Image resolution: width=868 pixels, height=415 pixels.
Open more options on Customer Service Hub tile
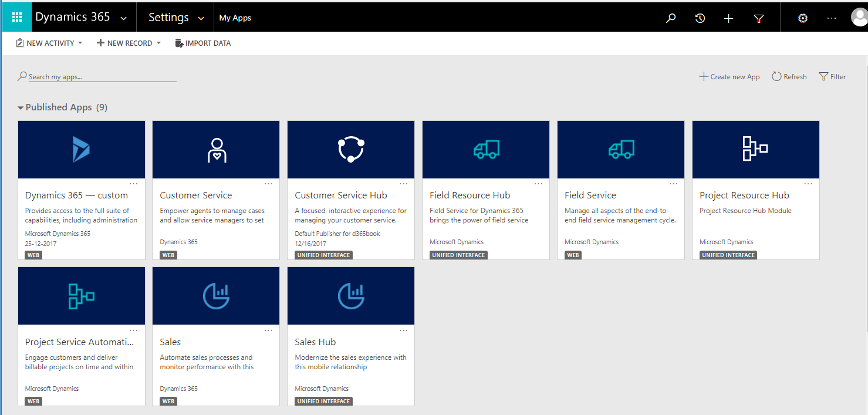(404, 184)
